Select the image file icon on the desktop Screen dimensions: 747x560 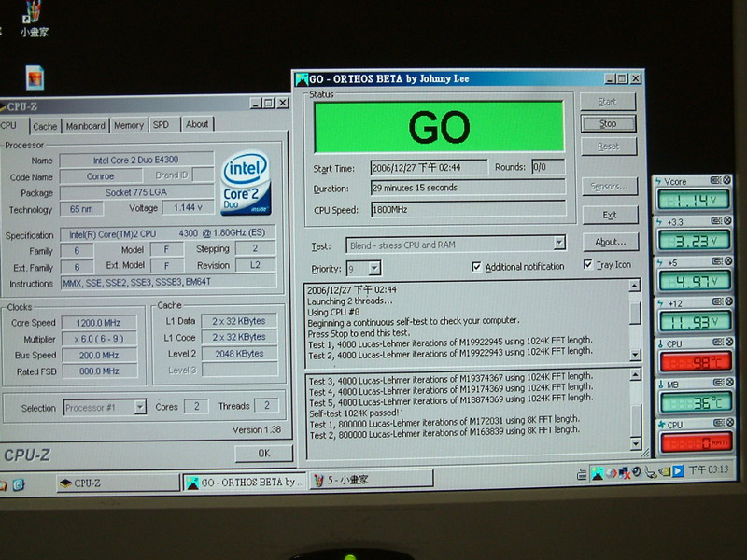pyautogui.click(x=35, y=78)
